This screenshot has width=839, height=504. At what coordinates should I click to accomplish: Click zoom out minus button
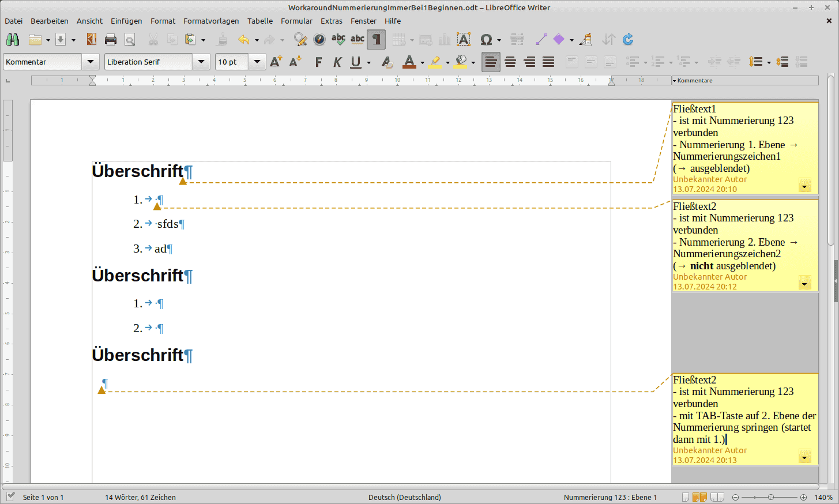click(x=735, y=497)
